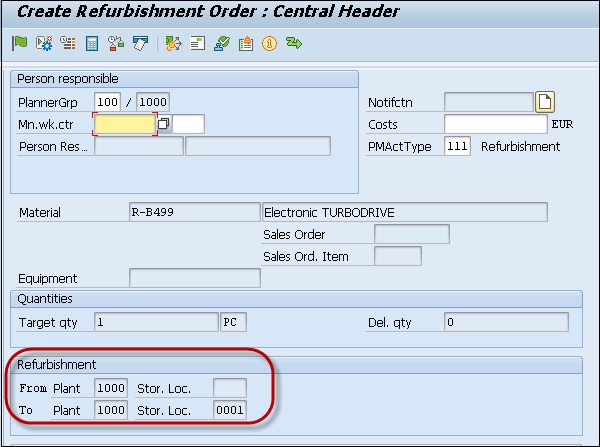Click the Sales Order input field
The height and width of the screenshot is (447, 600).
(x=411, y=234)
